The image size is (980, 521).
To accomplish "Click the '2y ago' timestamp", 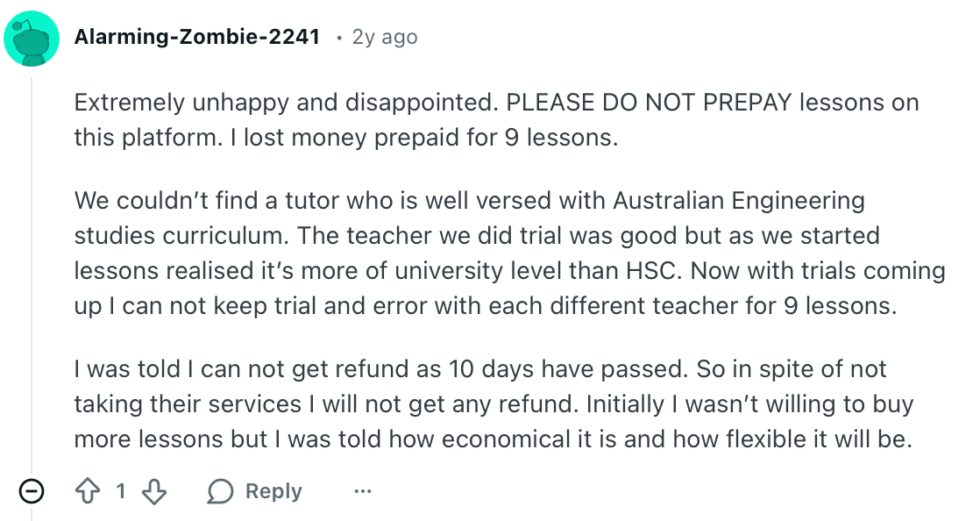I will pyautogui.click(x=385, y=37).
